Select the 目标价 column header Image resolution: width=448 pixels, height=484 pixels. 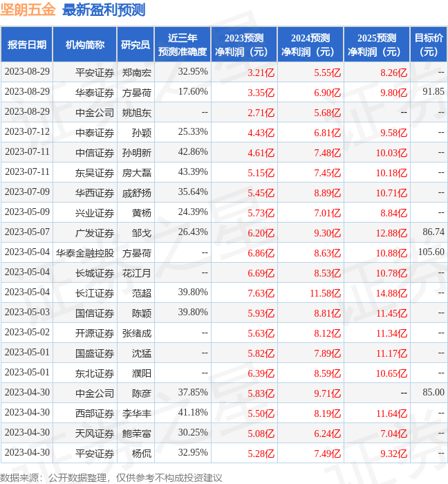pyautogui.click(x=429, y=44)
